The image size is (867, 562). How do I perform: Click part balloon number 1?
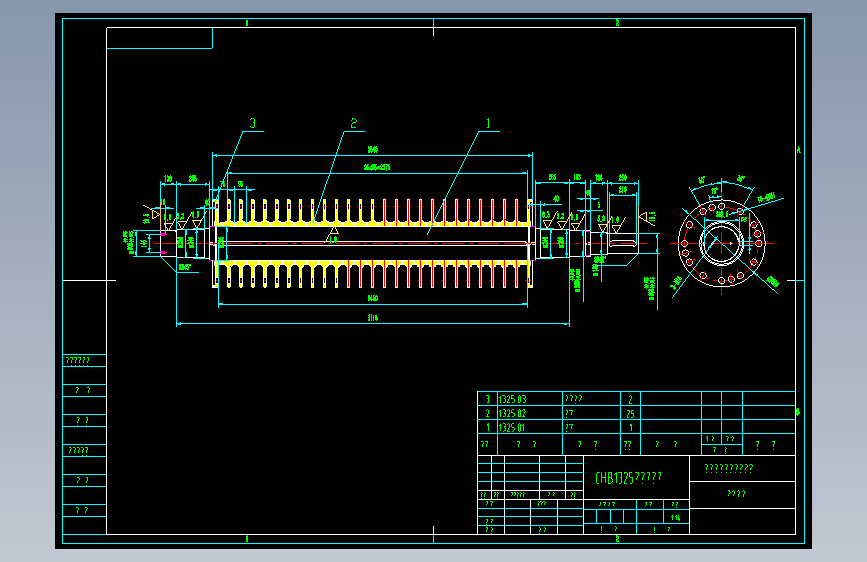pos(488,123)
